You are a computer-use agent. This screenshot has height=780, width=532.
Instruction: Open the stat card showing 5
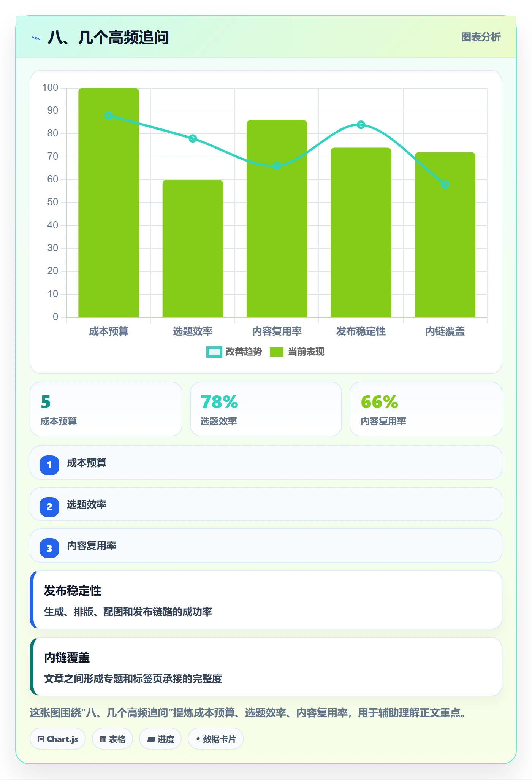[x=106, y=409]
